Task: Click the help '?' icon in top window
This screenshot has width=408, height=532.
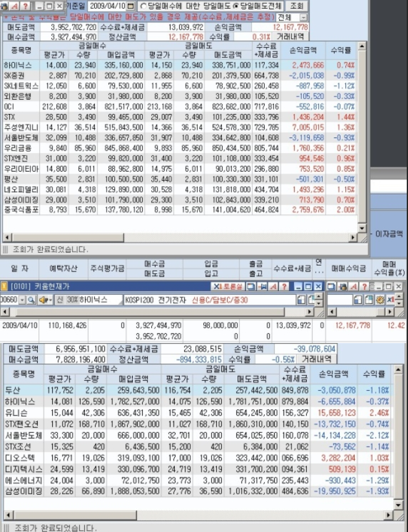Action: pos(25,6)
